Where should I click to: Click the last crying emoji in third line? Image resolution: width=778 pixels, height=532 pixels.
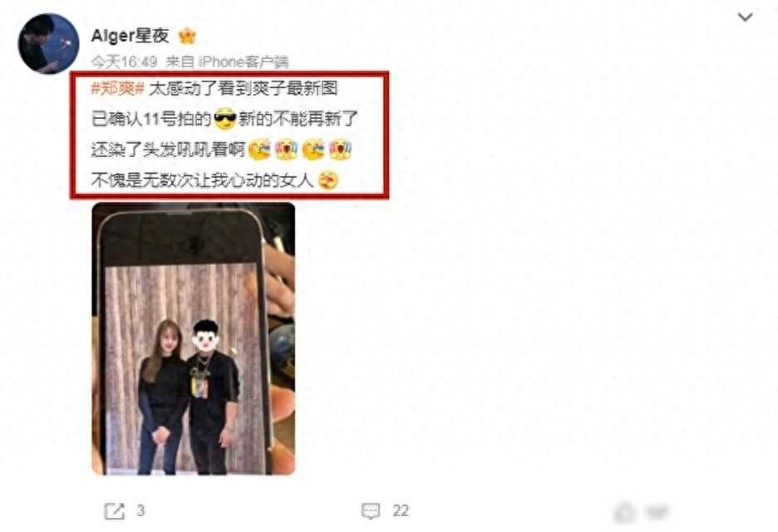coord(341,150)
